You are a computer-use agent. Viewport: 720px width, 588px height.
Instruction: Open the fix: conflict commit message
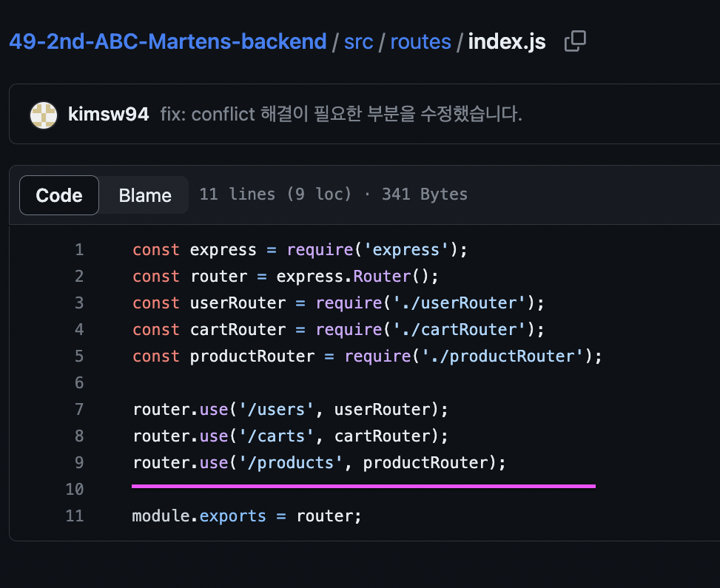[x=341, y=114]
